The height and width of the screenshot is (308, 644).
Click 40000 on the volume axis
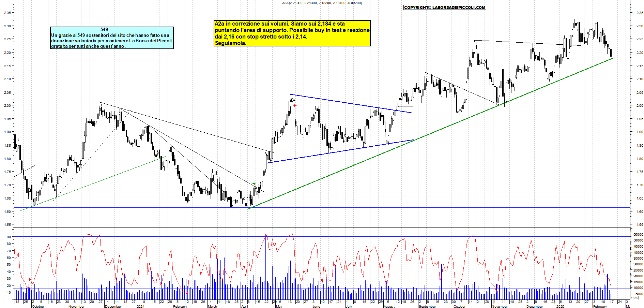click(x=638, y=252)
